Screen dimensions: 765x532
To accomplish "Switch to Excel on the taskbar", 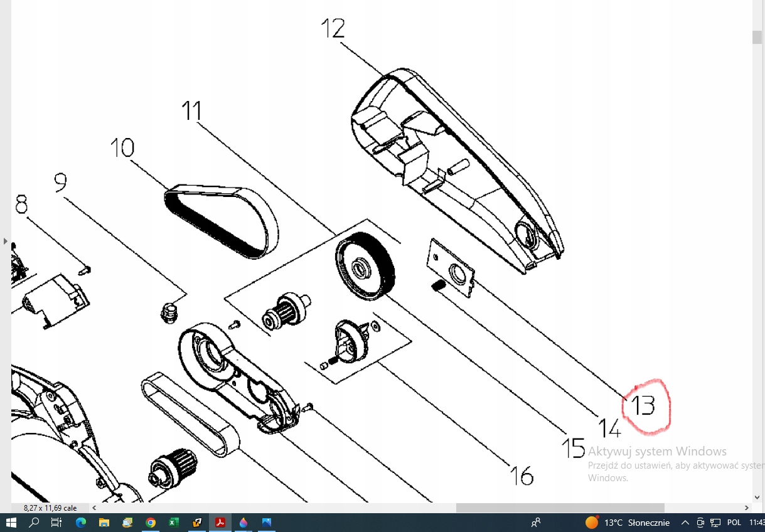I will [174, 523].
